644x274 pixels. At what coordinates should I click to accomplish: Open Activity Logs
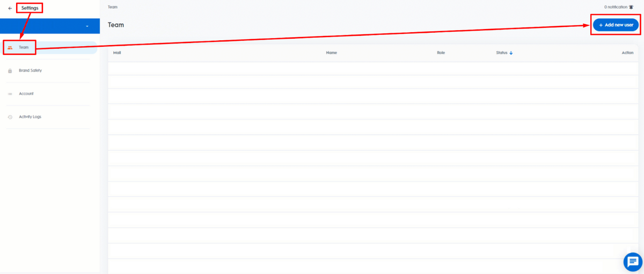coord(30,117)
